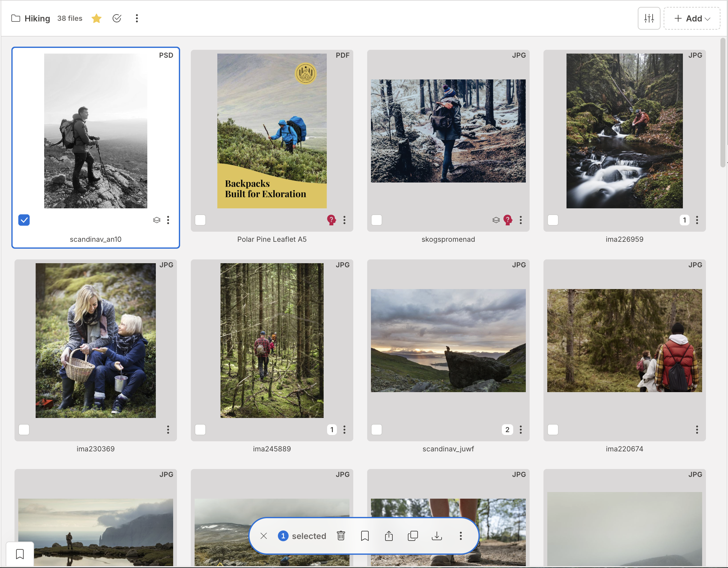Select the ima230369 checkbox

[x=24, y=429]
